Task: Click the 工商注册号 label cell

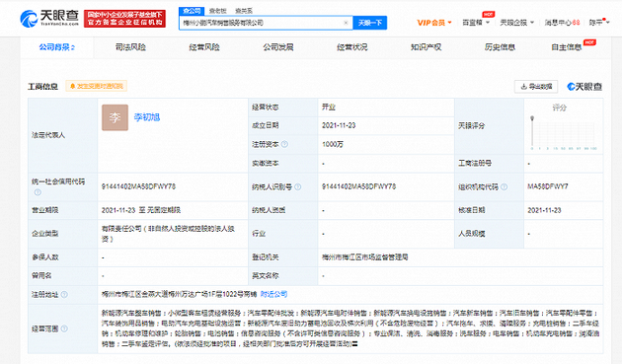Action: pyautogui.click(x=489, y=163)
